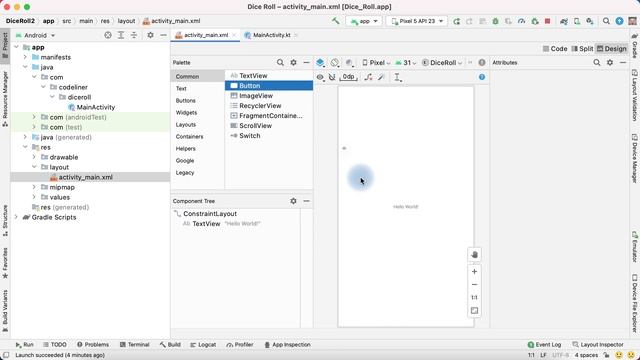The image size is (640, 360).
Task: Click the red Stop icon
Action: (547, 21)
